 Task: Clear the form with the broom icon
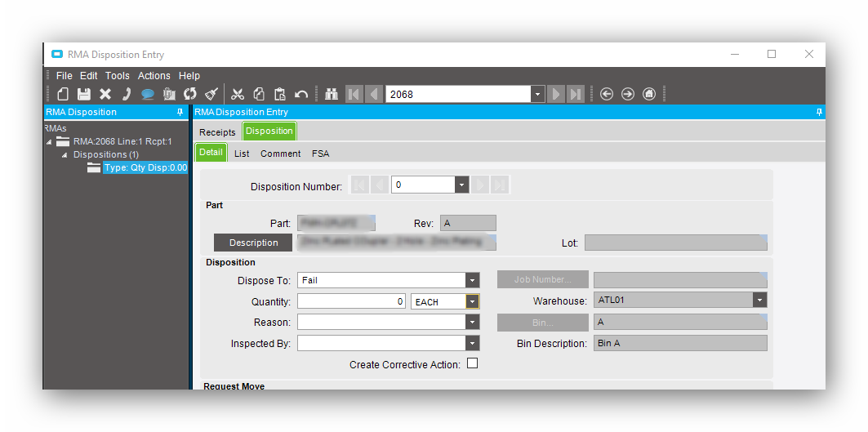click(211, 94)
